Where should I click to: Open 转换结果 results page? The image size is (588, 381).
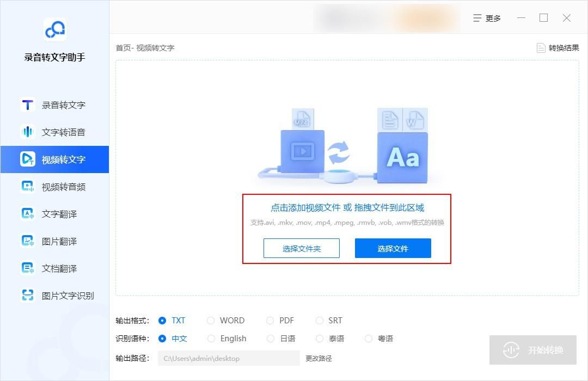[558, 48]
